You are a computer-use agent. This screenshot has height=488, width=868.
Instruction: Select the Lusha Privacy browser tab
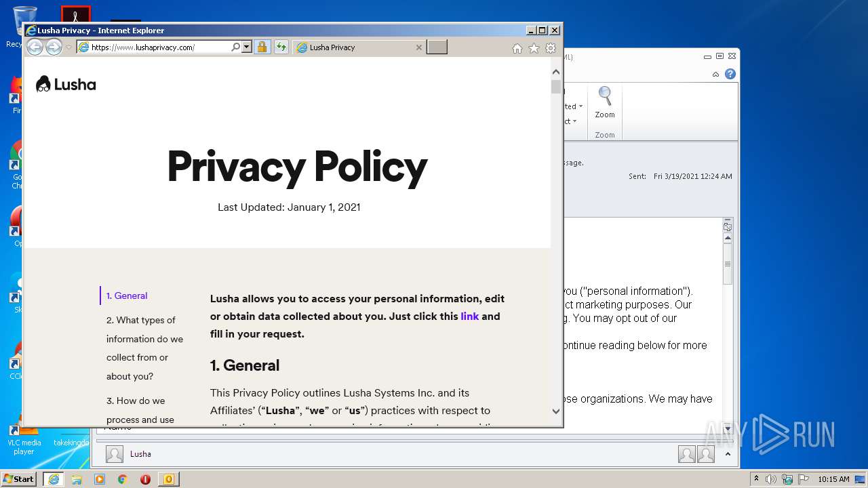tap(360, 47)
